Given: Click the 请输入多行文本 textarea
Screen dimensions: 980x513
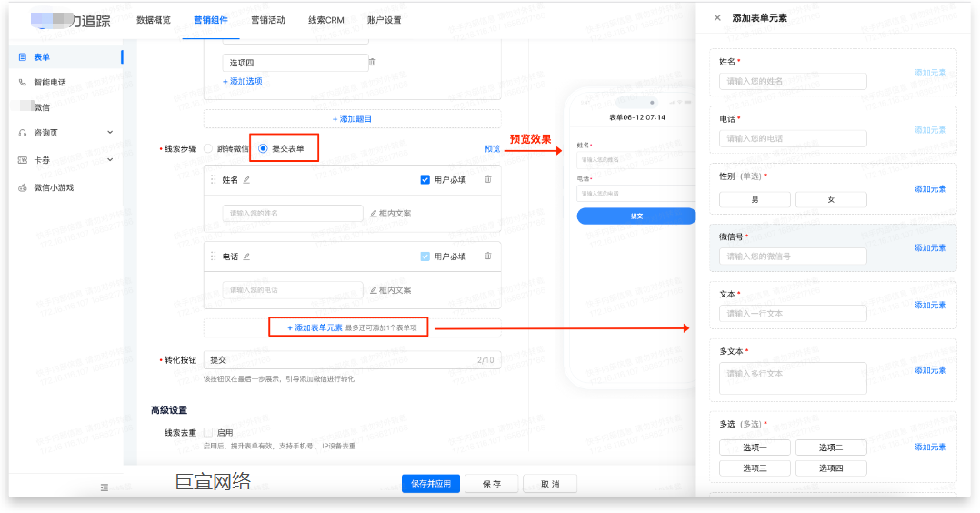Looking at the screenshot, I should coord(793,378).
